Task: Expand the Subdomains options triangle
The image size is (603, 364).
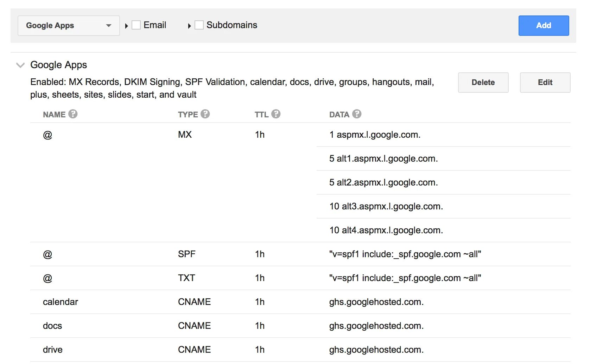Action: coord(189,26)
